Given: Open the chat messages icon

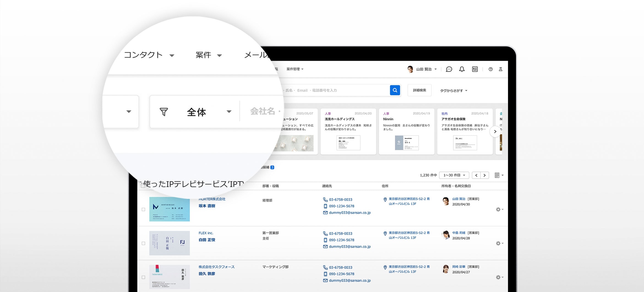Looking at the screenshot, I should click(449, 69).
